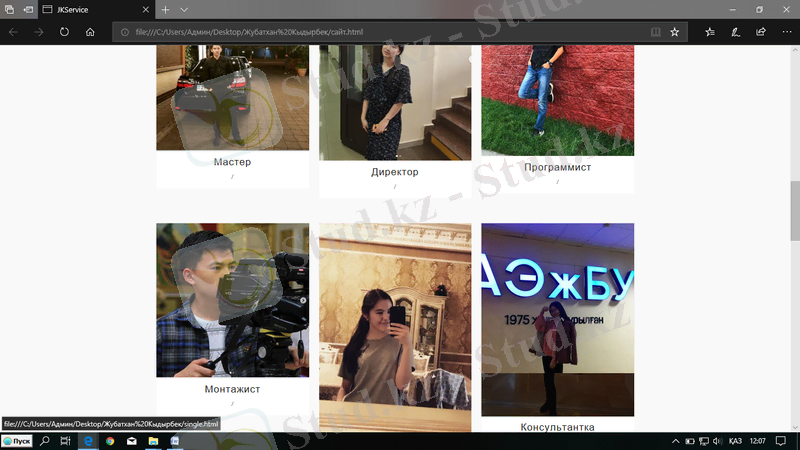Click the Мастер title link
Viewport: 800px width, 450px height.
pyautogui.click(x=232, y=162)
